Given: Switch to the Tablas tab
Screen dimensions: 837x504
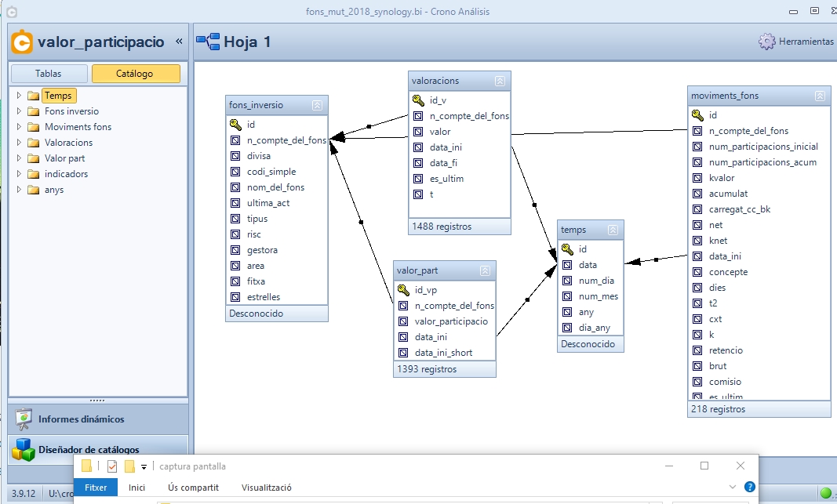Looking at the screenshot, I should (49, 74).
